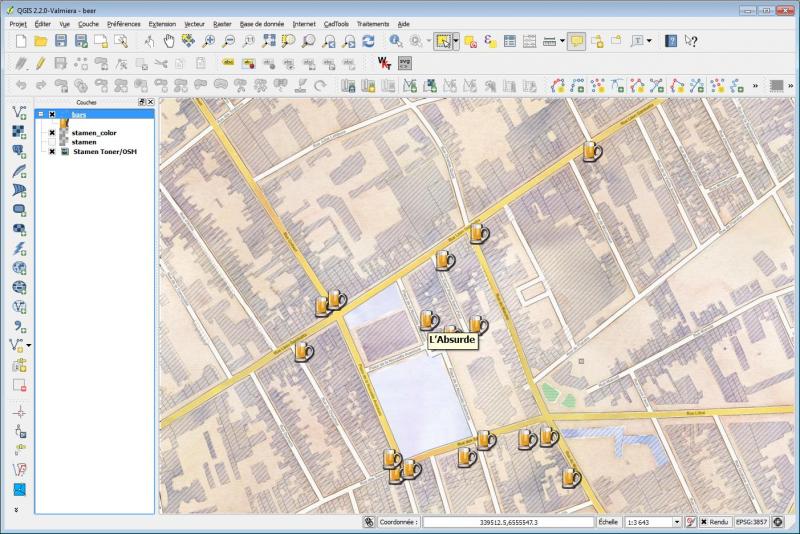Click the Coordonnée input field
This screenshot has width=800, height=534.
(507, 522)
